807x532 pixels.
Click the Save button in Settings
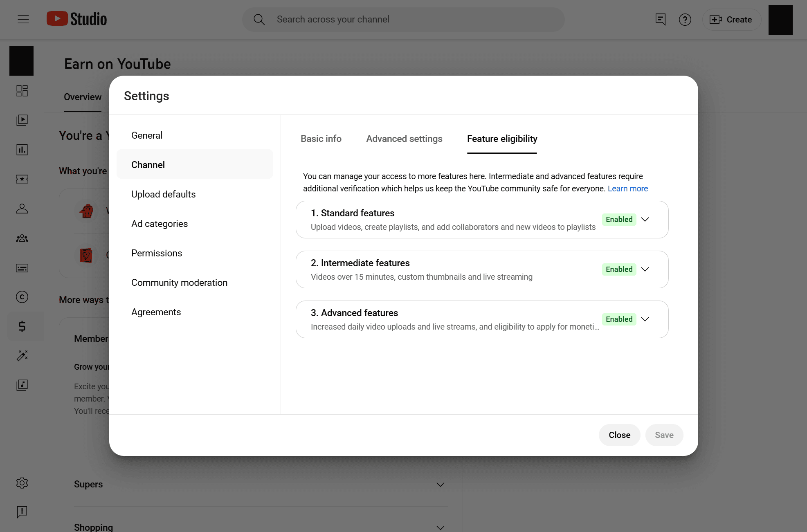tap(664, 435)
